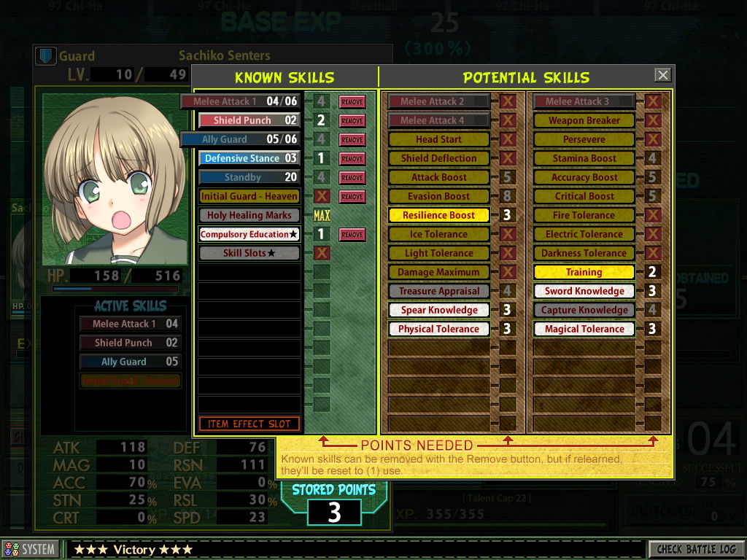The width and height of the screenshot is (747, 560).
Task: Select Ally Guard in known skills list
Action: pos(241,139)
